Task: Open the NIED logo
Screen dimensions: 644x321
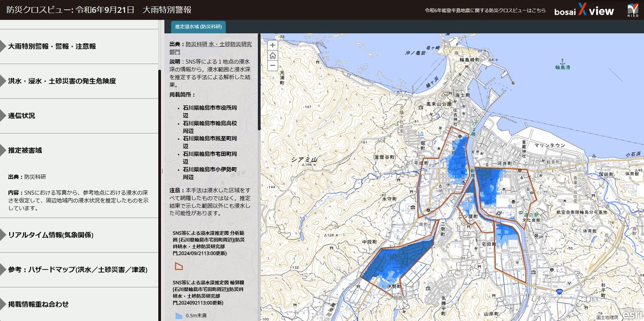Action: pos(633,10)
